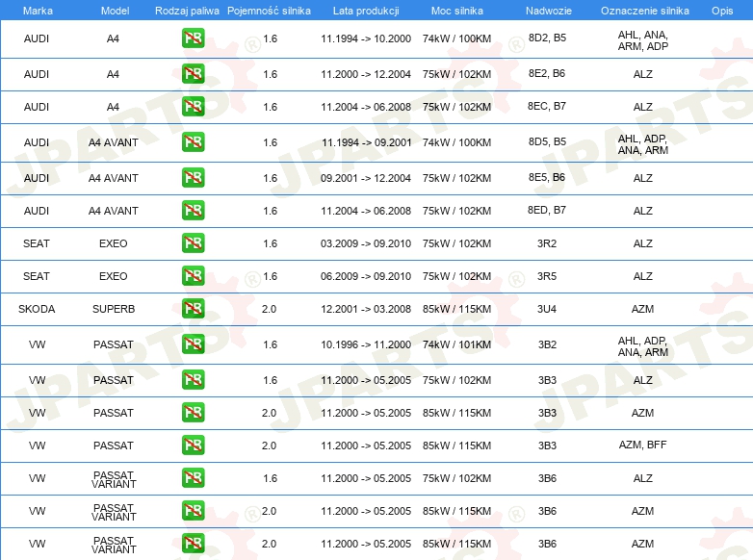Click the petrol fuel icon in the AUDI A4 8D2, B5 row
Viewport: 753px width, 560px height.
point(193,38)
